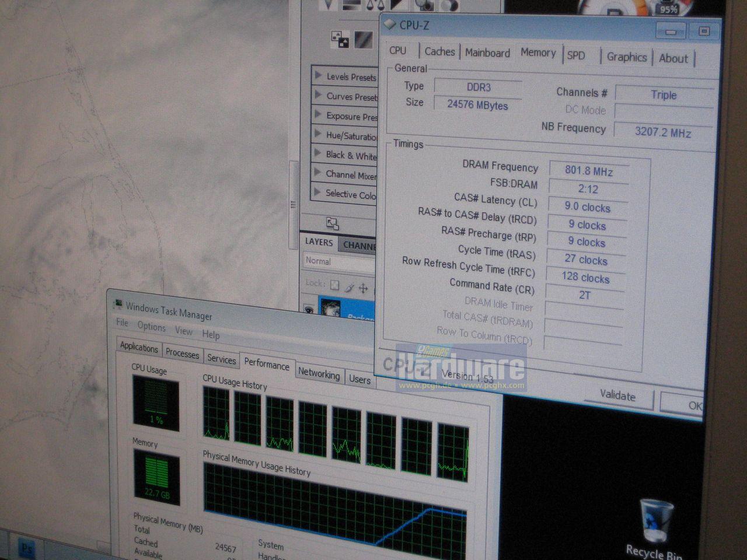Select Task Manager Performance tab

click(x=267, y=364)
